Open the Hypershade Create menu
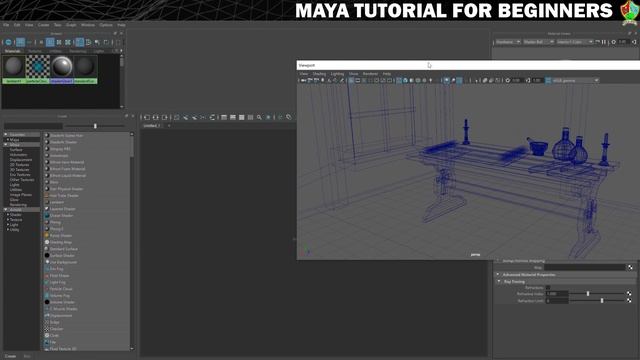The image size is (640, 360). tap(43, 25)
